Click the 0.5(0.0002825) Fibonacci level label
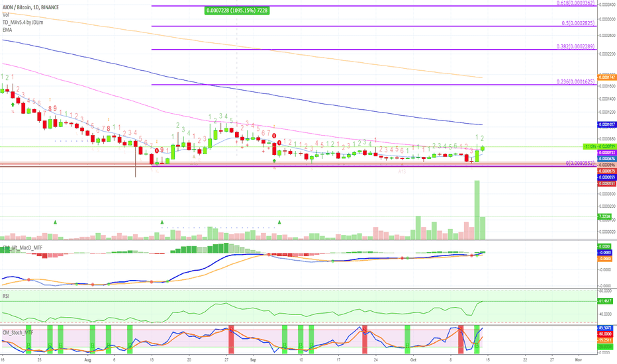 pos(578,23)
